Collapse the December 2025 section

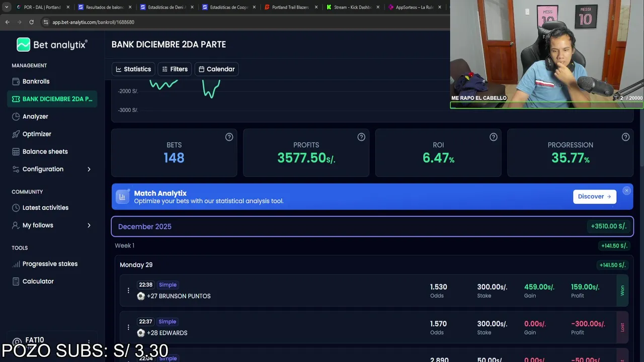coord(372,227)
